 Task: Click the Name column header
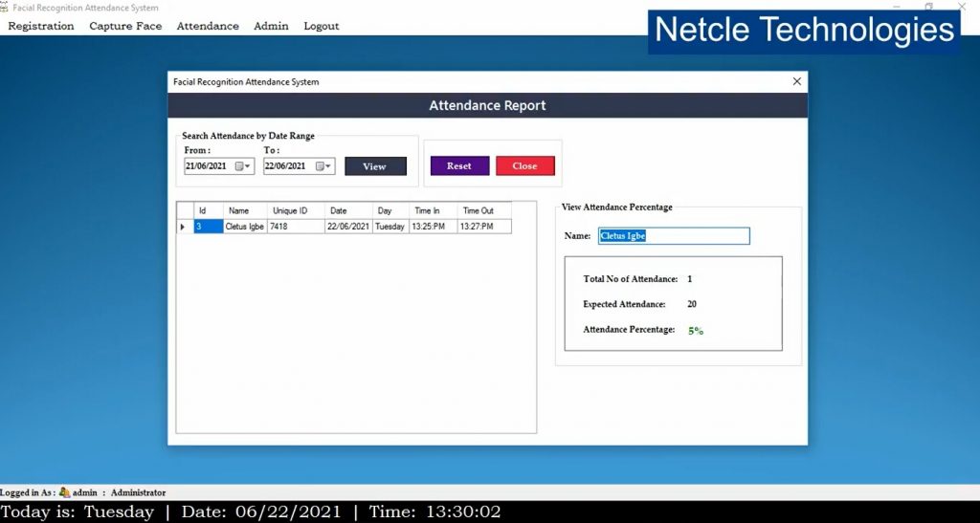pos(245,211)
